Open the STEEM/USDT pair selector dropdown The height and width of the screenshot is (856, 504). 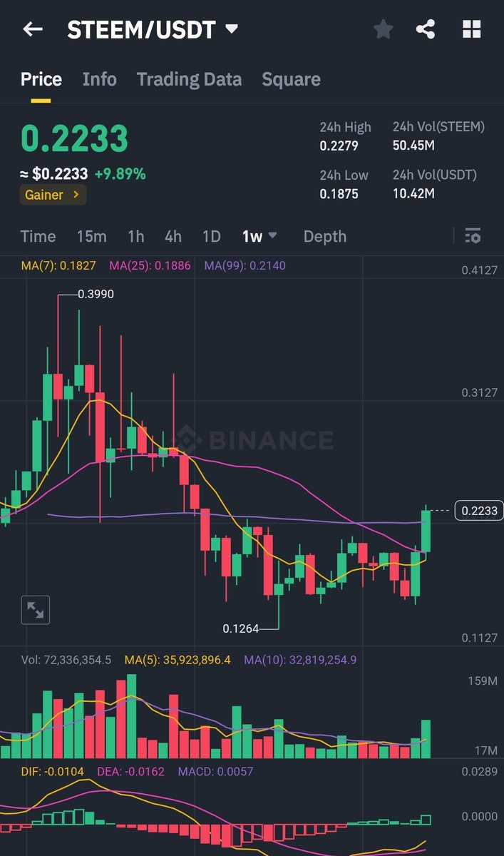click(231, 29)
